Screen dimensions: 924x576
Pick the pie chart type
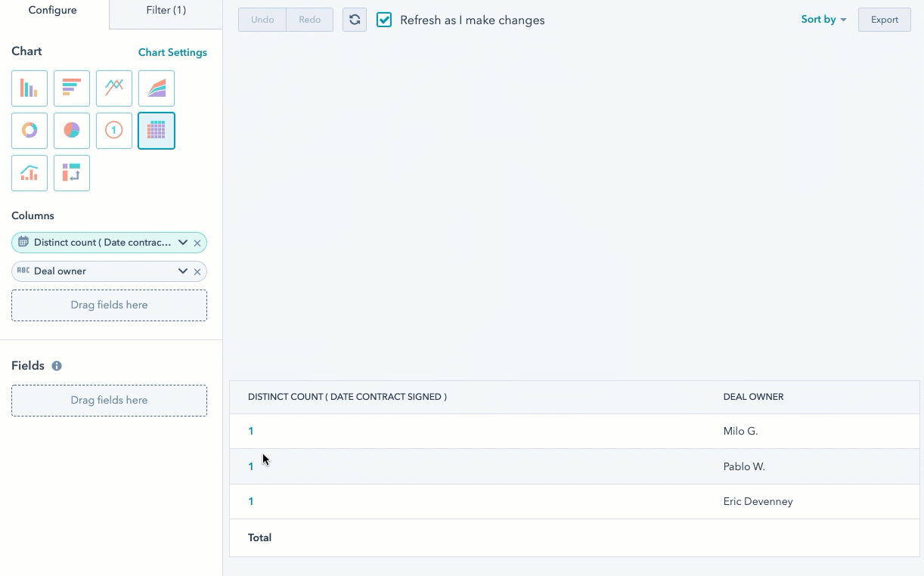(x=71, y=130)
